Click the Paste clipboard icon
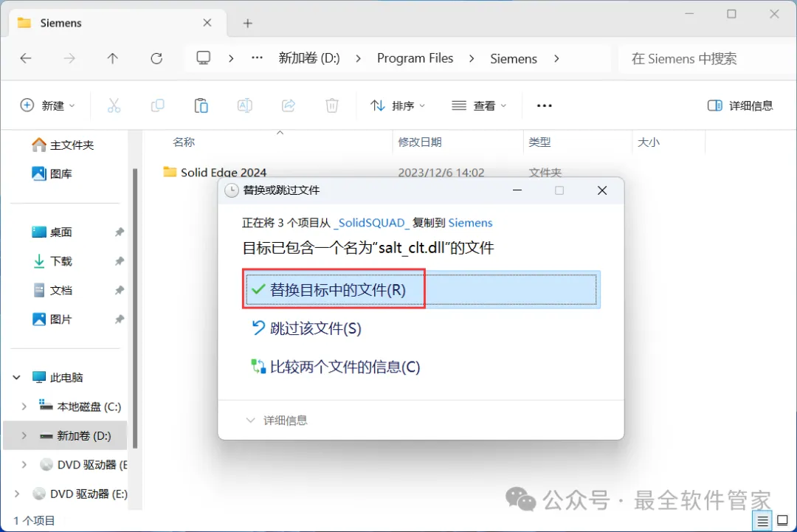This screenshot has height=532, width=797. tap(201, 106)
